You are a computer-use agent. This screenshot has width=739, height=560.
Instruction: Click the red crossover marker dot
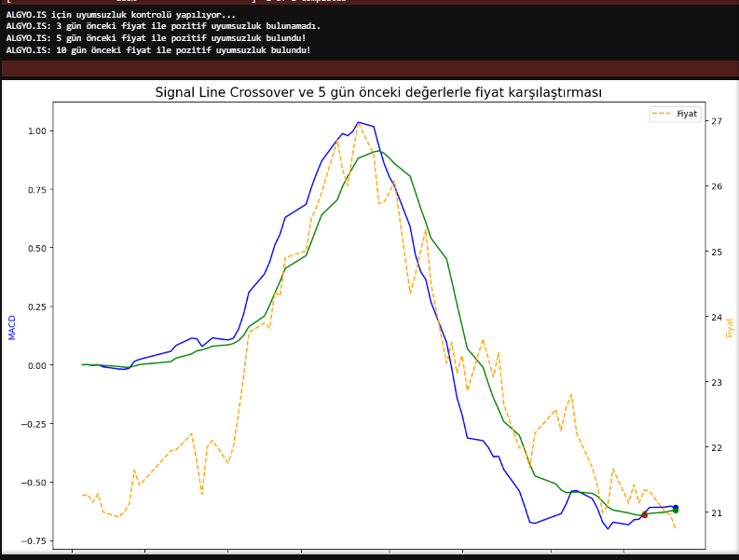(x=644, y=514)
